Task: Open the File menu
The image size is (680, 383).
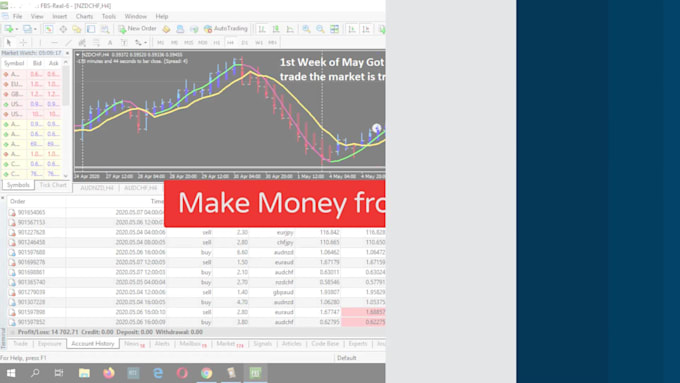Action: tap(17, 16)
